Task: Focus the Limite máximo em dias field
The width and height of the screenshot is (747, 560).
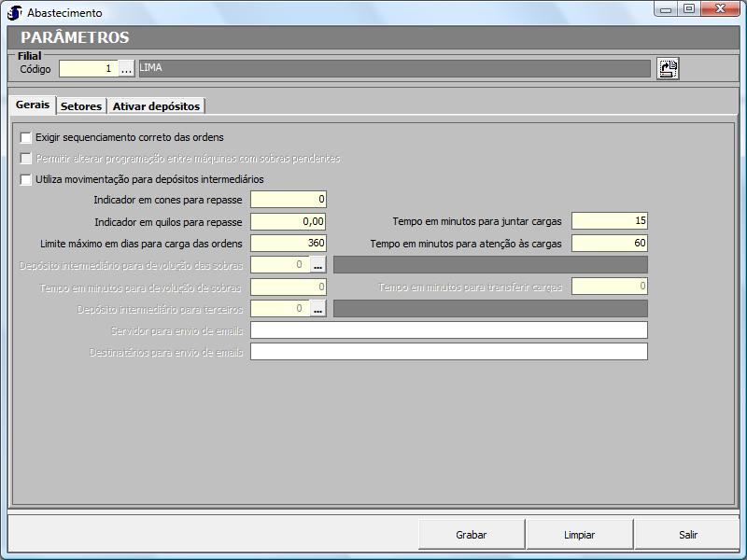Action: (x=288, y=243)
